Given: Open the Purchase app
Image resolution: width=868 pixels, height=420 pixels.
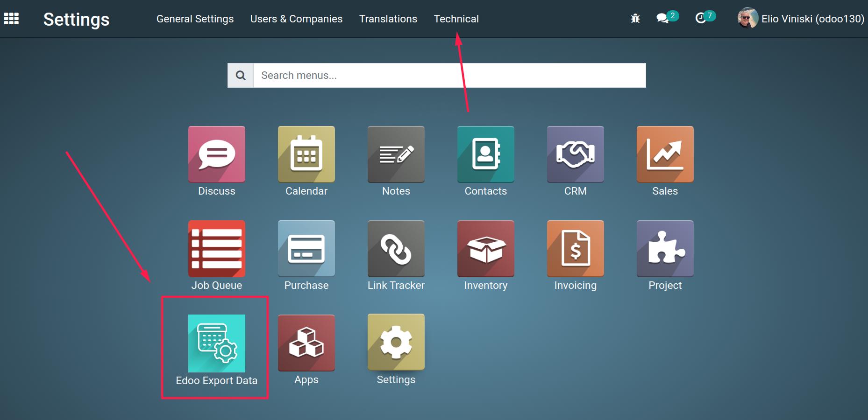Looking at the screenshot, I should pyautogui.click(x=306, y=249).
